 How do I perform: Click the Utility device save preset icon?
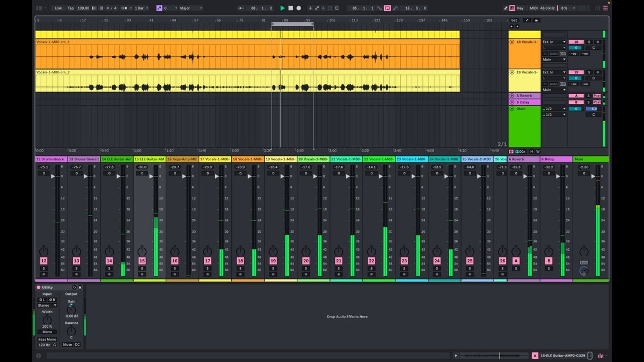[80, 287]
